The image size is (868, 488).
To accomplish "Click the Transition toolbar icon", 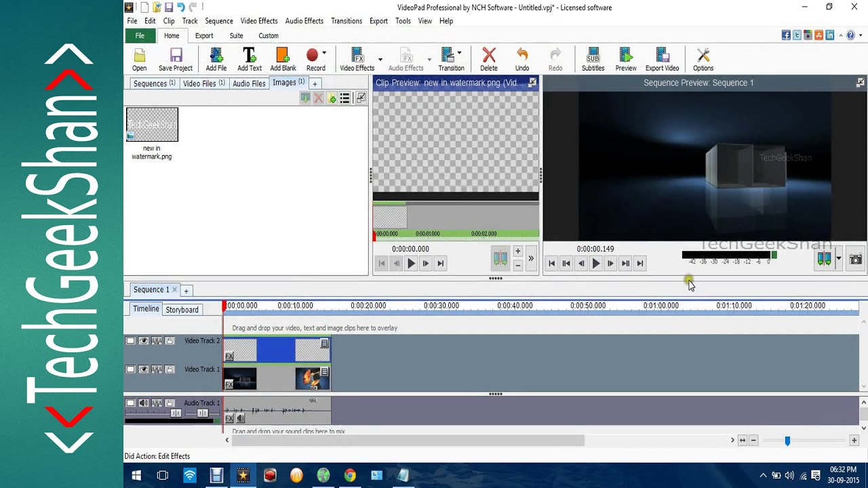I will click(451, 60).
